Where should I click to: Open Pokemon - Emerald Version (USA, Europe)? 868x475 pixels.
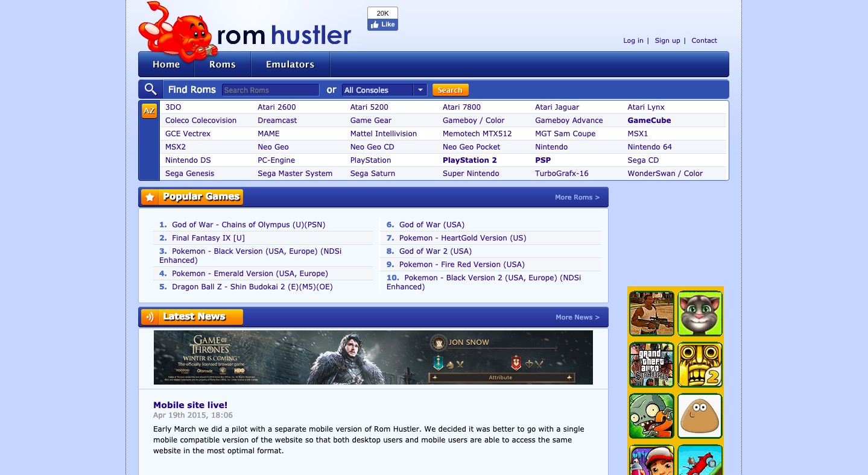(250, 274)
